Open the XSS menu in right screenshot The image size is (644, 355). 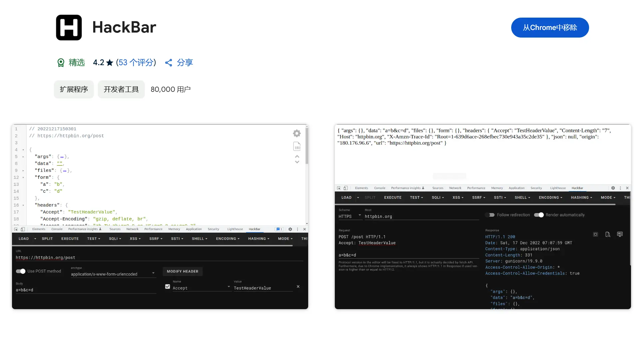458,197
